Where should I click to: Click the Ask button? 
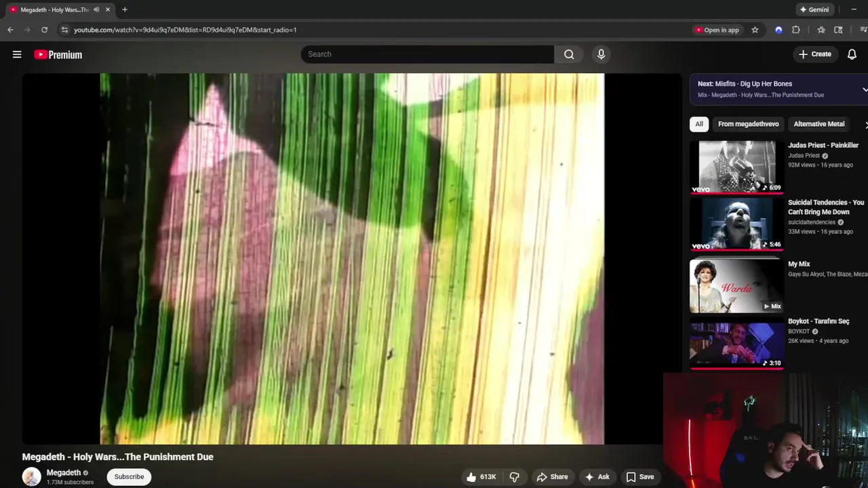[597, 477]
